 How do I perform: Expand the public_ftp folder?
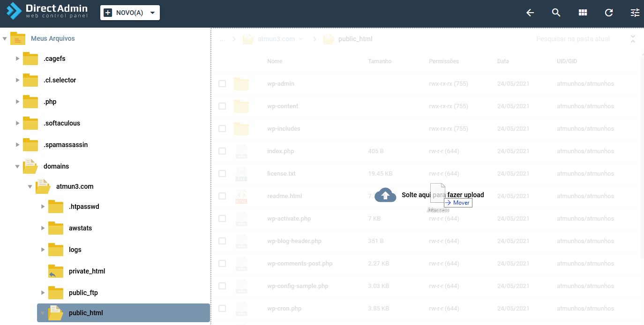pos(43,293)
